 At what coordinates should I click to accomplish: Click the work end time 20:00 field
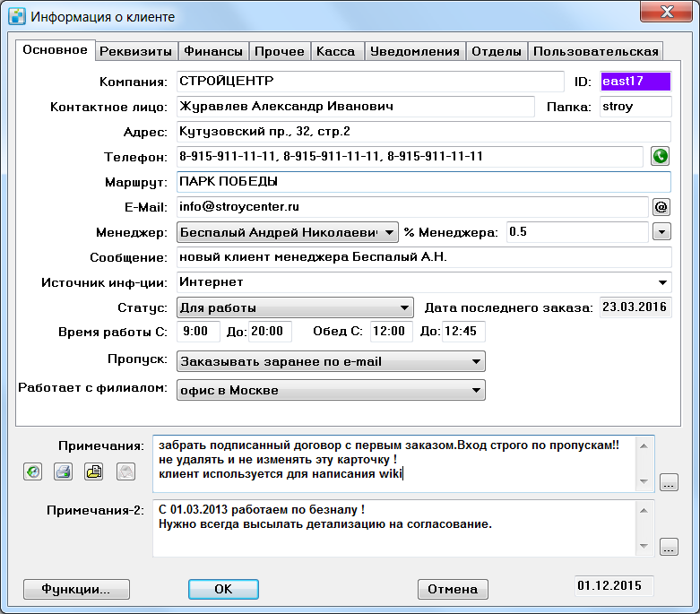tap(270, 332)
